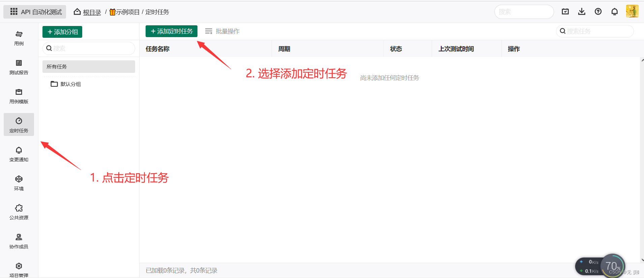Open the API 自动化测试 app grid menu
This screenshot has width=644, height=278.
35,12
